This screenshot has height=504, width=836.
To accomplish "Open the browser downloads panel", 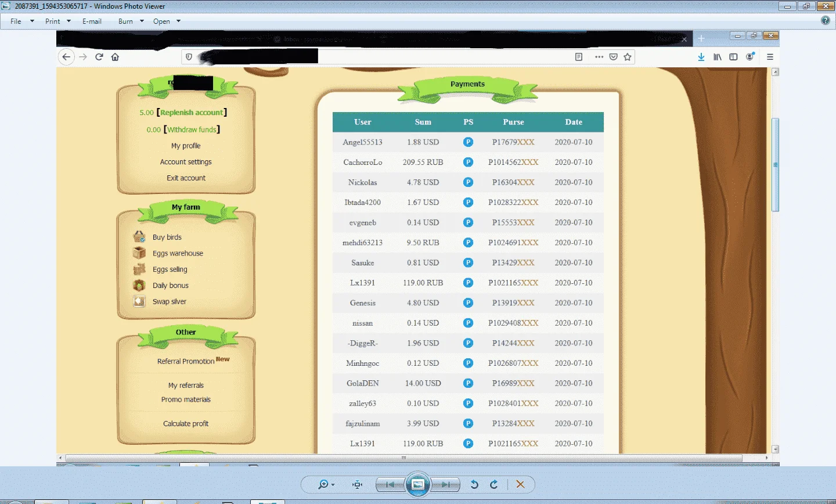I will click(x=701, y=57).
